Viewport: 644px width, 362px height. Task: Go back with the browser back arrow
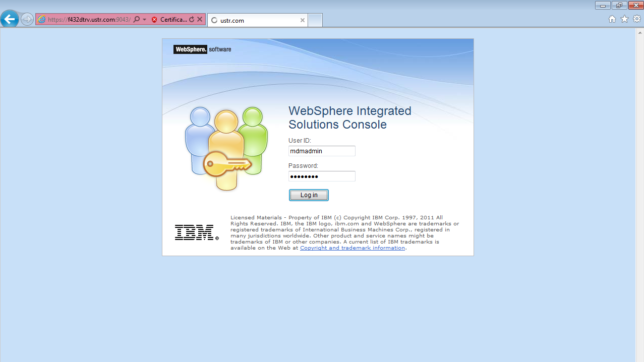tap(10, 20)
